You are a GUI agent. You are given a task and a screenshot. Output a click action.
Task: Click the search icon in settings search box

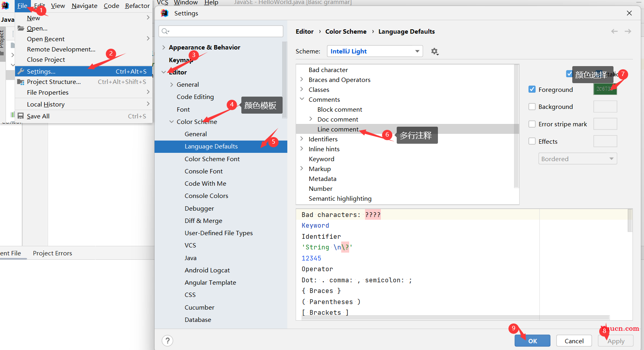pos(165,31)
